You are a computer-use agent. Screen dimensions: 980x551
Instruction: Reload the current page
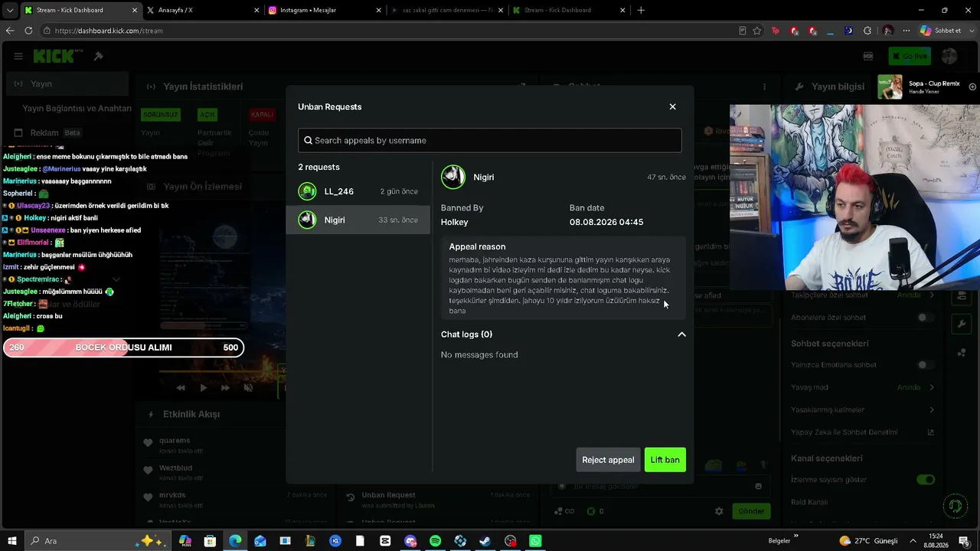click(x=28, y=31)
